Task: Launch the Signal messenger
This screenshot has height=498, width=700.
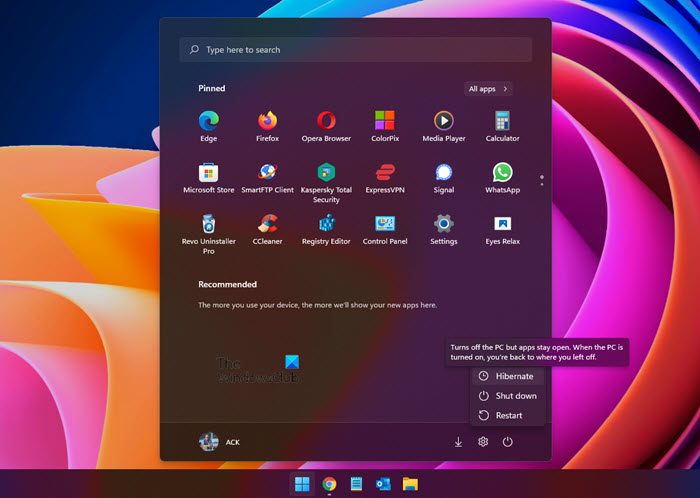Action: coord(444,178)
